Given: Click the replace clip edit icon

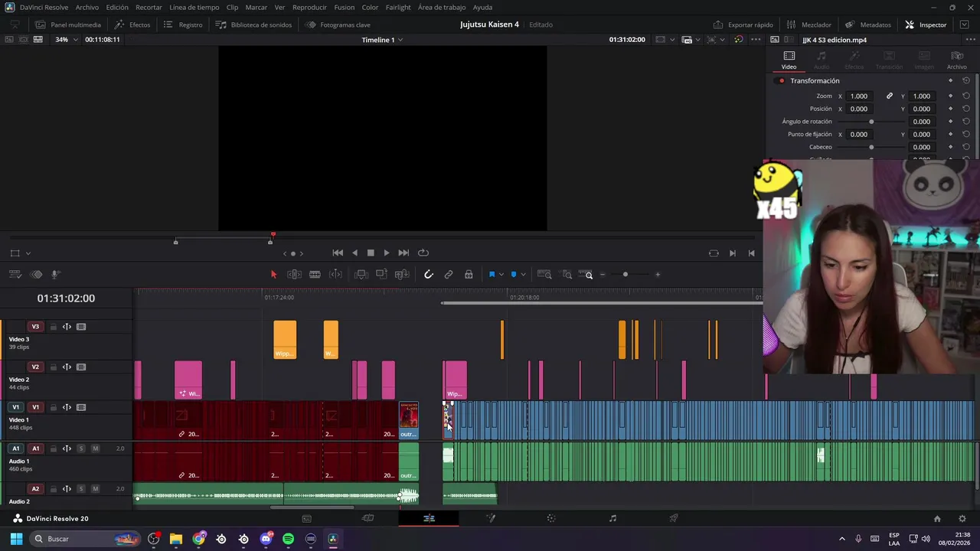Looking at the screenshot, I should 402,275.
